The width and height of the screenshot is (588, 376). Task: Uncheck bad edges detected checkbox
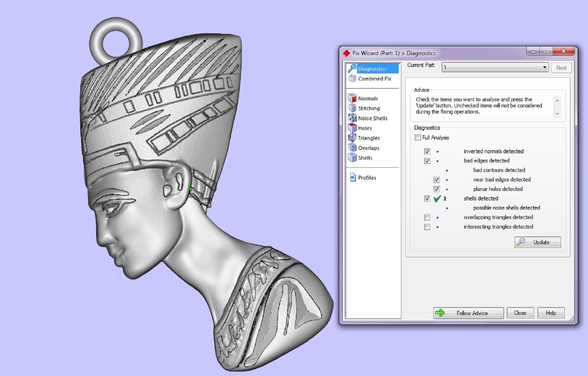tap(427, 161)
